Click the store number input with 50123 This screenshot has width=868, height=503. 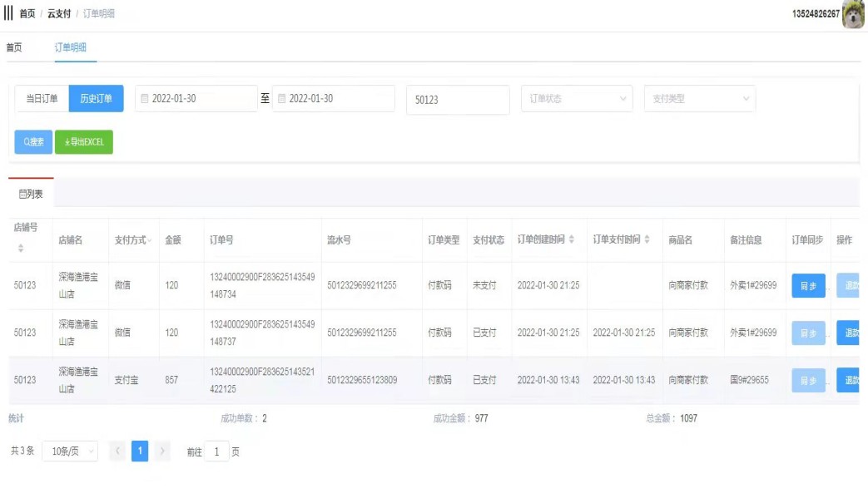pos(458,100)
